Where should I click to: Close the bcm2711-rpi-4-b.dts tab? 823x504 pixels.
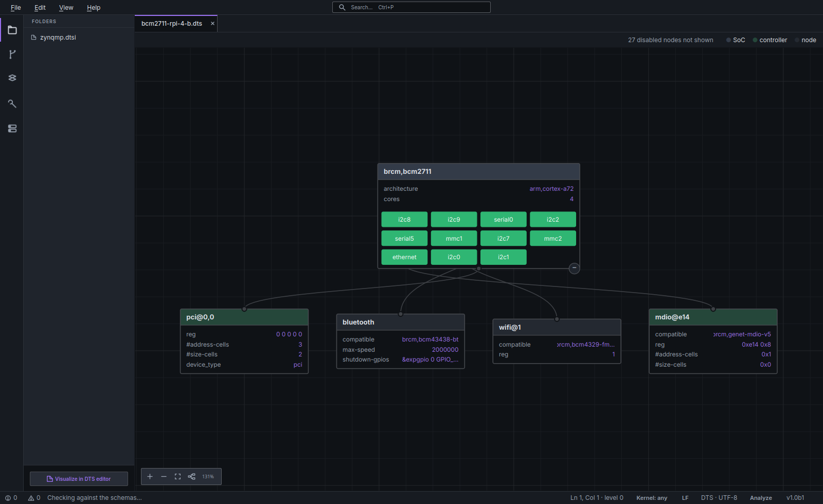(x=212, y=24)
